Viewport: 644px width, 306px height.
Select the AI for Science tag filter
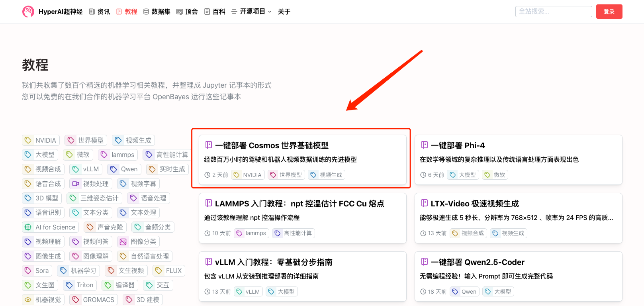point(51,227)
